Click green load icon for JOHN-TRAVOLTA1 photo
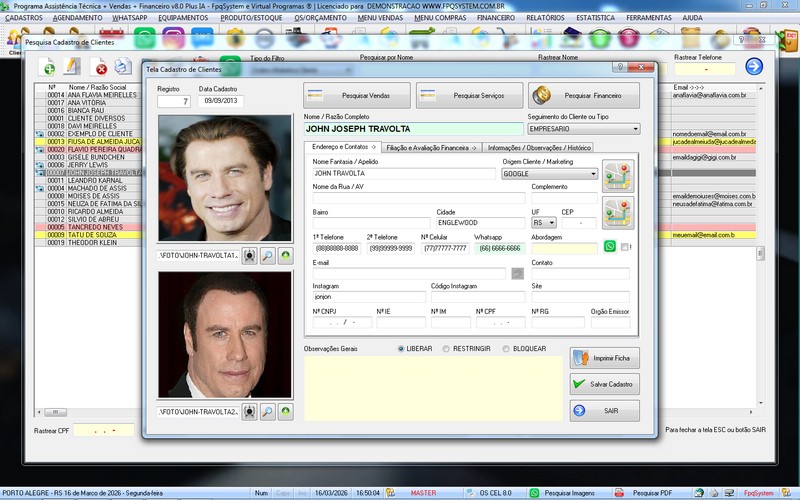800x500 pixels. [285, 256]
